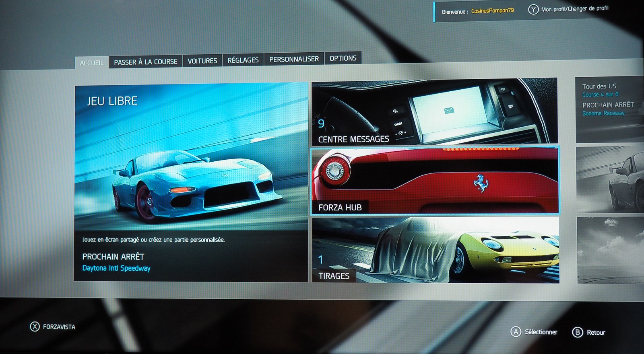
Task: Click the Jouez en écran partagé description text
Action: click(x=153, y=240)
